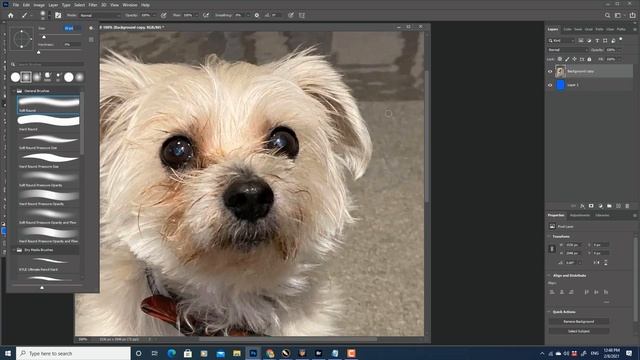Add layer style fx icon
Viewport: 640px width, 360px height.
(582, 206)
